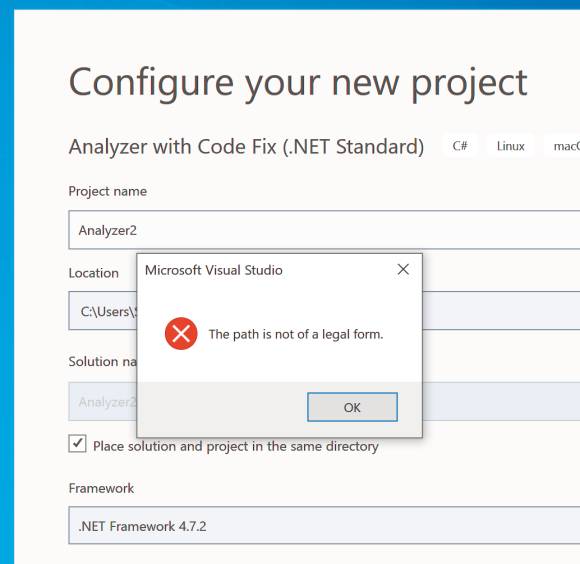Click the error message text

(x=296, y=334)
